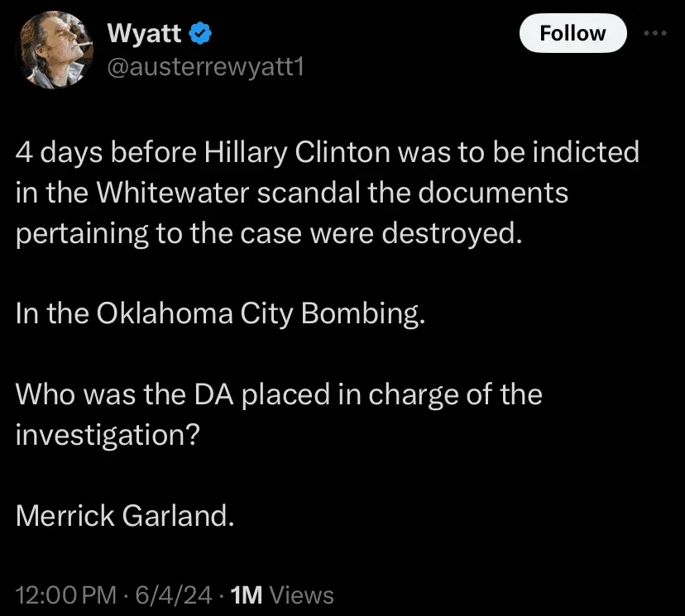Click the word "documents" in the post
Screen dimensions: 685x616
coord(492,193)
